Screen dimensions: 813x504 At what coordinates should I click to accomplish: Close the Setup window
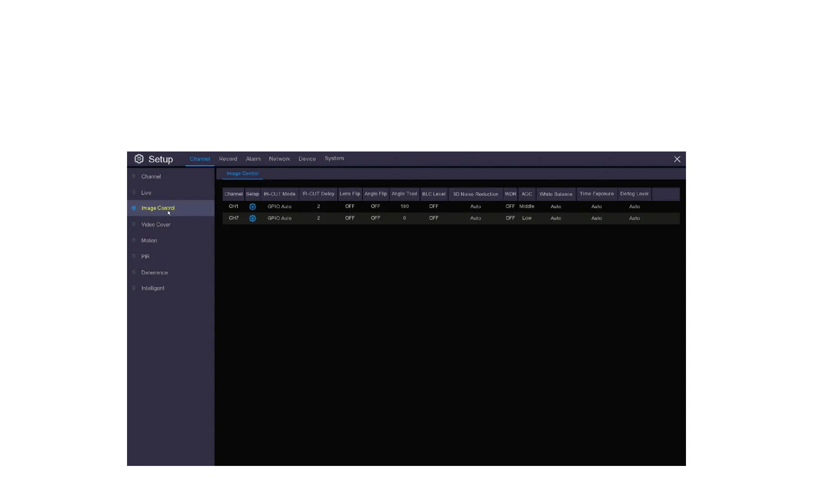click(x=677, y=159)
